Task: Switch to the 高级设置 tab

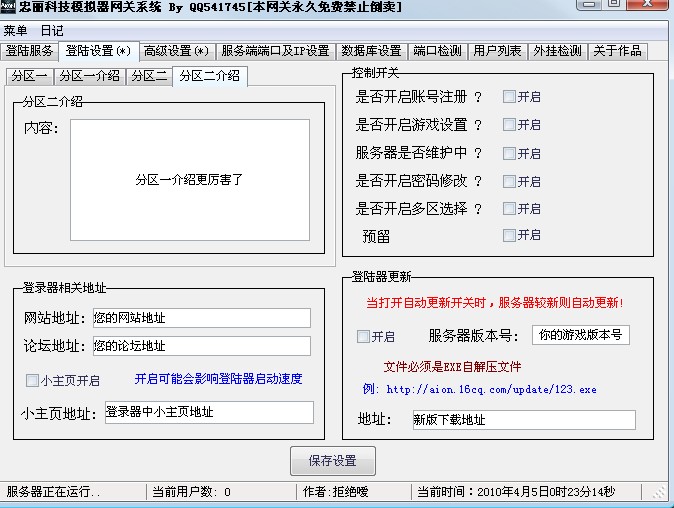Action: (175, 51)
